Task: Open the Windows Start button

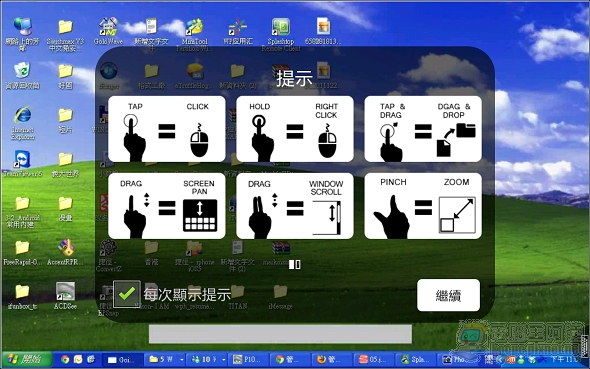Action: click(x=26, y=359)
